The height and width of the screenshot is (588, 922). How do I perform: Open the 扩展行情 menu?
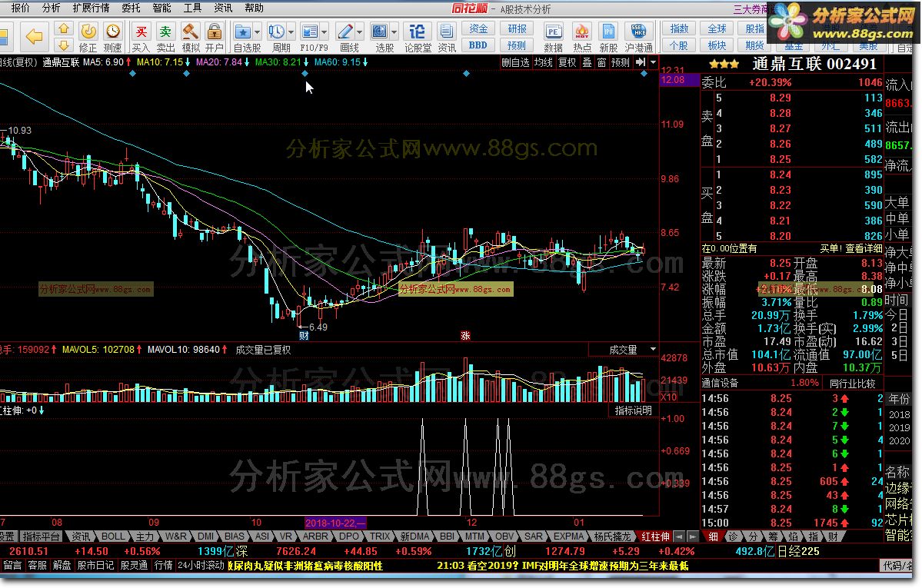click(91, 8)
